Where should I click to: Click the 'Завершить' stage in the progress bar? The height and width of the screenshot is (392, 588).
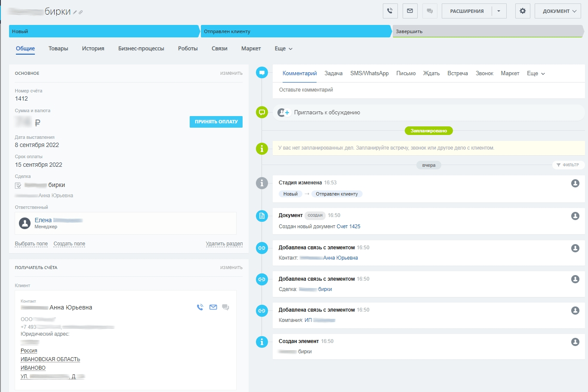[x=488, y=31]
